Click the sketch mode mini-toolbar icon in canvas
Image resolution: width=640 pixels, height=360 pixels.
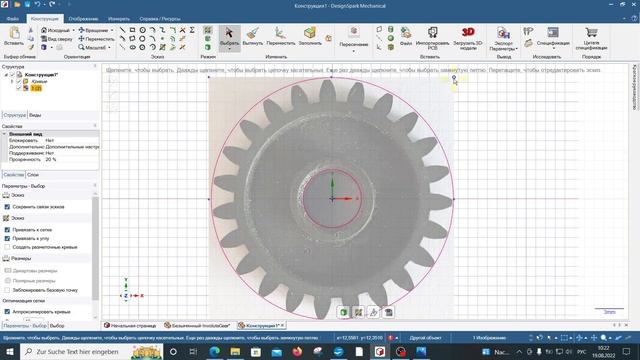tap(358, 312)
